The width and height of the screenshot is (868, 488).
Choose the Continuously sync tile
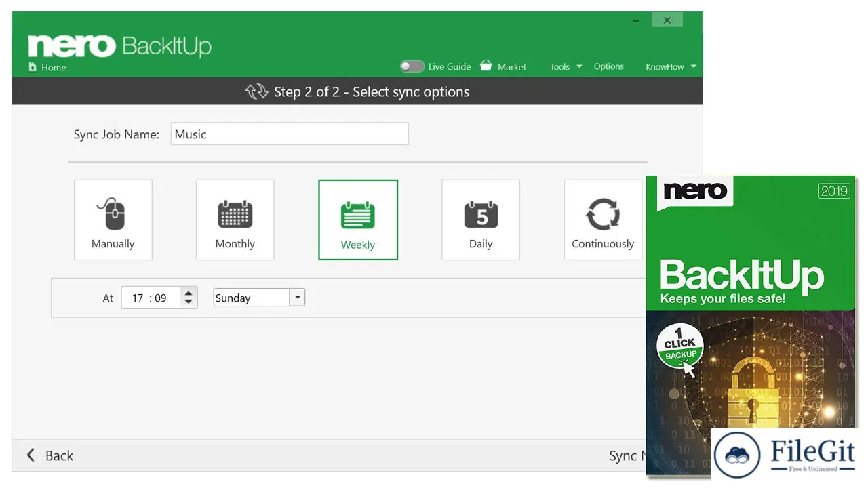tap(603, 220)
